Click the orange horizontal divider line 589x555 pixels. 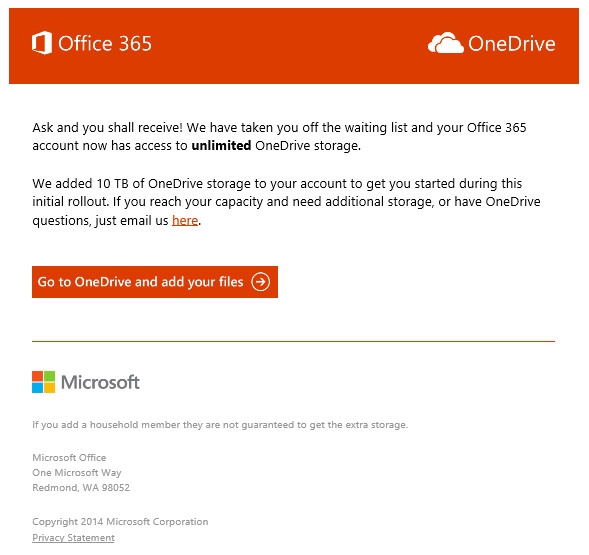click(x=293, y=341)
